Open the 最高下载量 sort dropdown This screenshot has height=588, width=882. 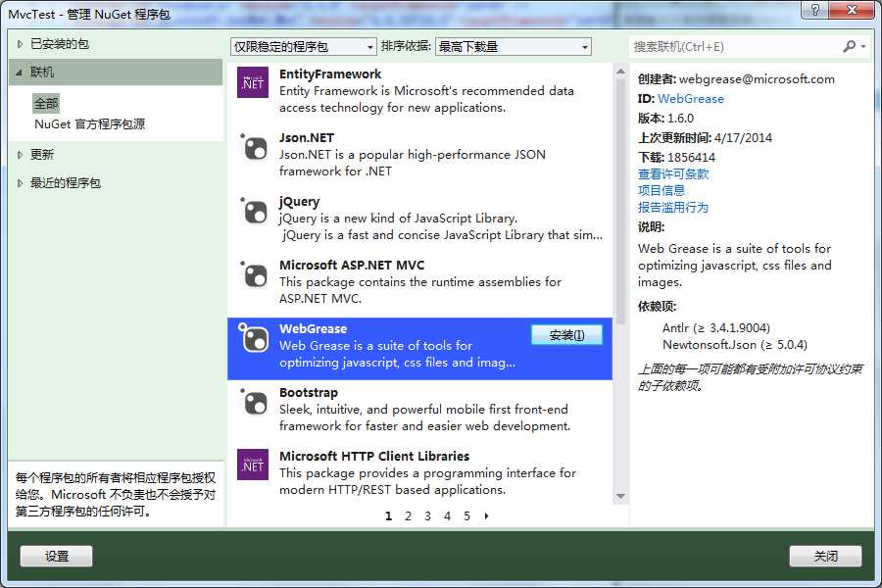pyautogui.click(x=514, y=47)
